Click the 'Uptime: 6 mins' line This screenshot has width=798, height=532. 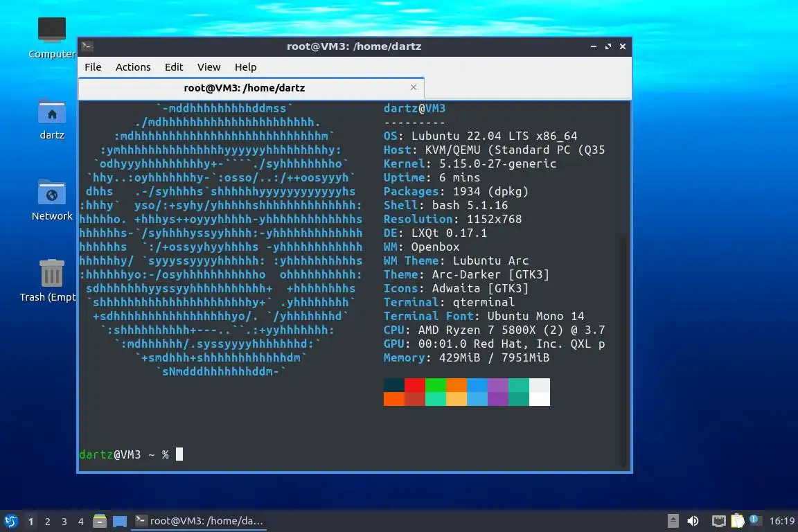tap(432, 177)
